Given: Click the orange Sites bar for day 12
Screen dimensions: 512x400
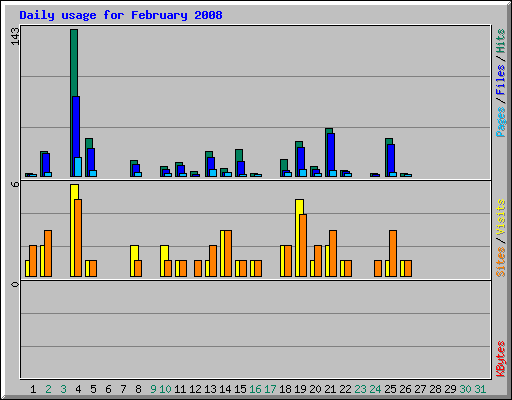Looking at the screenshot, I should coord(198,268).
